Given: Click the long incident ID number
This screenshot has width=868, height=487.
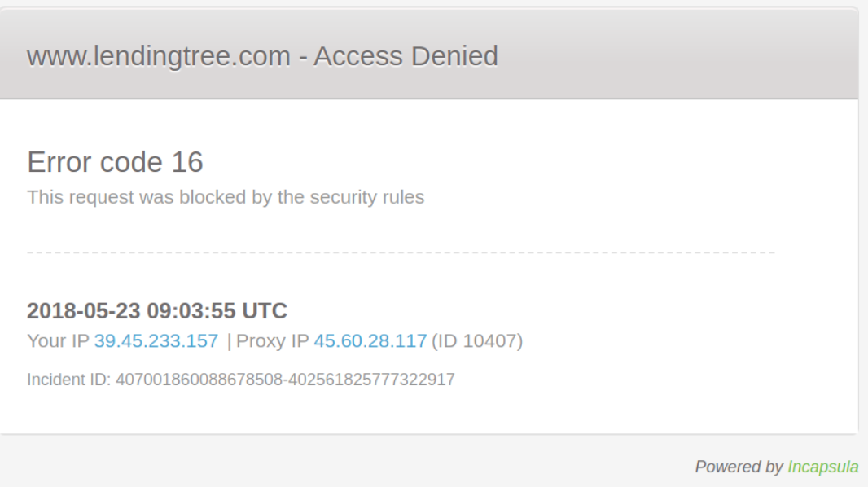Looking at the screenshot, I should pos(285,379).
